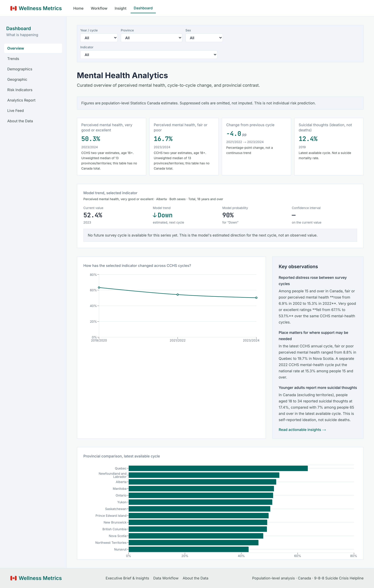Click the Yukon bar in provincial comparison

(x=201, y=502)
